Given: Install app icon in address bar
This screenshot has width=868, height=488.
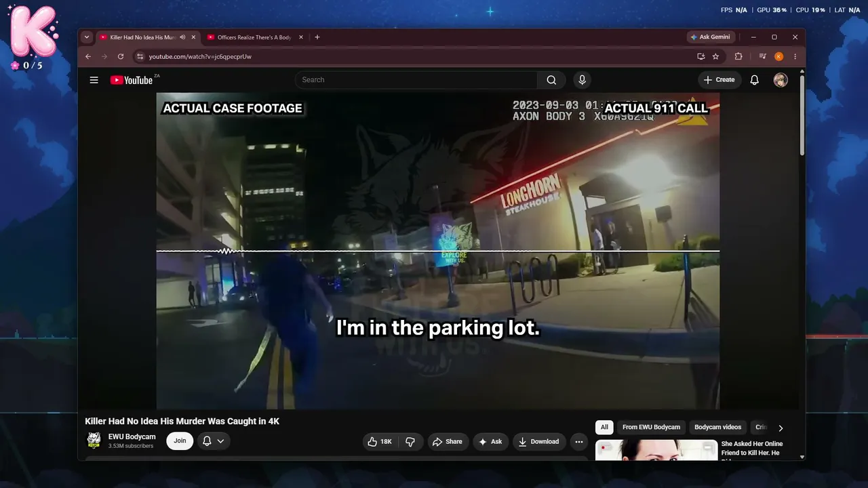Looking at the screenshot, I should click(701, 57).
